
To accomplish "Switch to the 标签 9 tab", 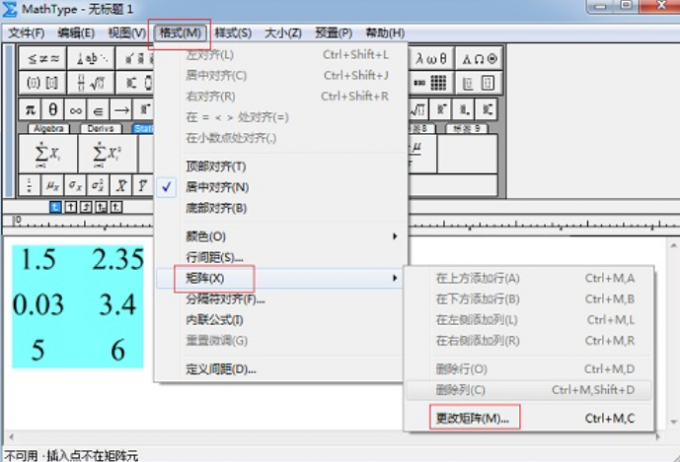I will pos(467,129).
